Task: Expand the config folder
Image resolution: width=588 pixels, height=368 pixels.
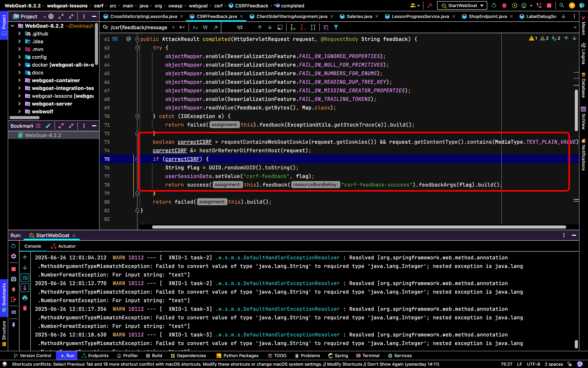Action: (19, 57)
